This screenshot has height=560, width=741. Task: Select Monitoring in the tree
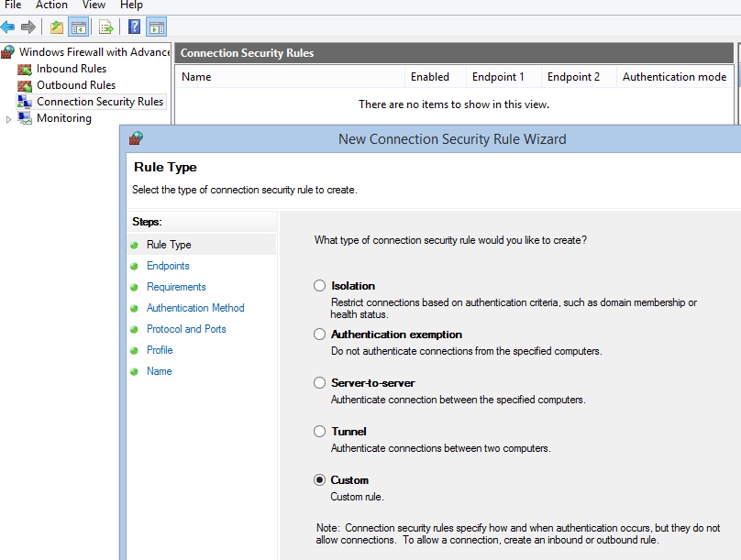click(x=64, y=118)
